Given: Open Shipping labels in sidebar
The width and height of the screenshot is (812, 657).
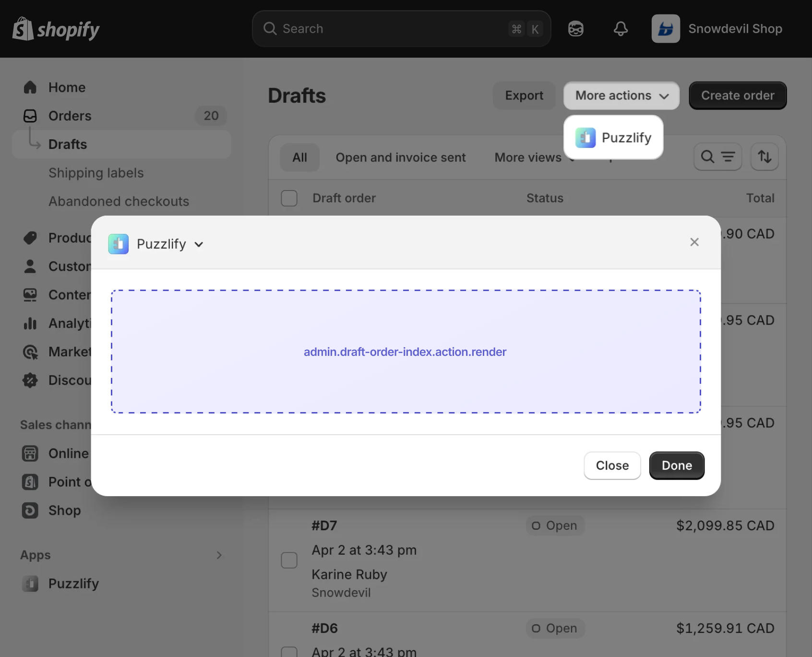Looking at the screenshot, I should 96,173.
